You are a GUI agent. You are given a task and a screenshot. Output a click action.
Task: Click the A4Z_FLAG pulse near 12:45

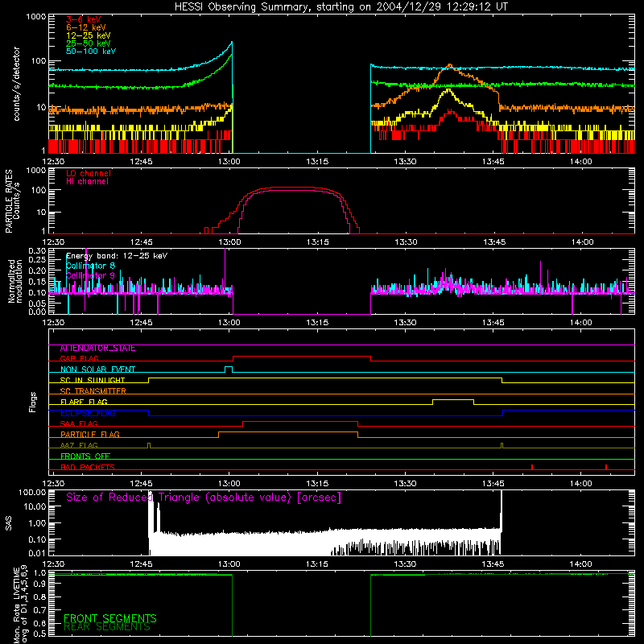pyautogui.click(x=149, y=445)
